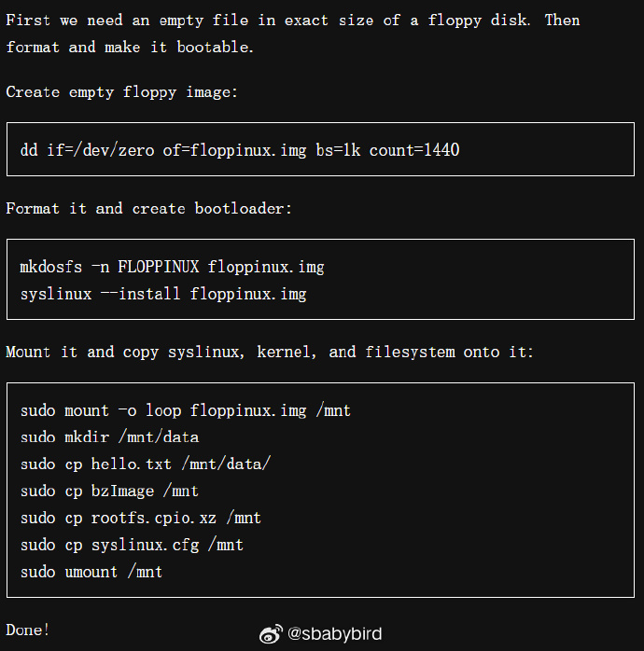
Task: Click the sudo cp hello.txt line
Action: point(145,464)
